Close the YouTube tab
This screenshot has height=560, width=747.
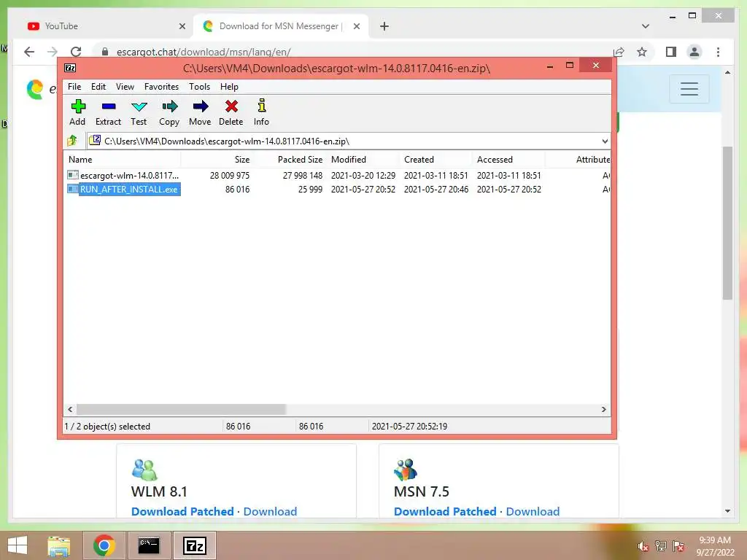[x=182, y=26]
